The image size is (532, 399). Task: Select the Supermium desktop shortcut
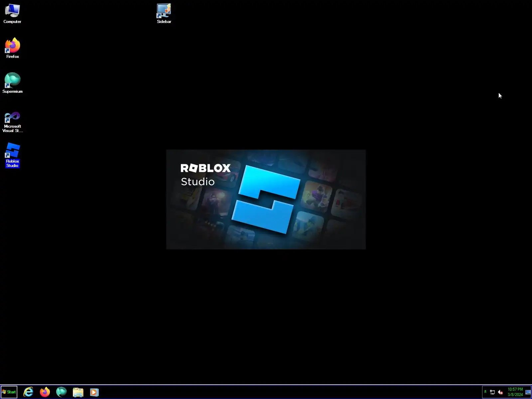click(x=12, y=83)
